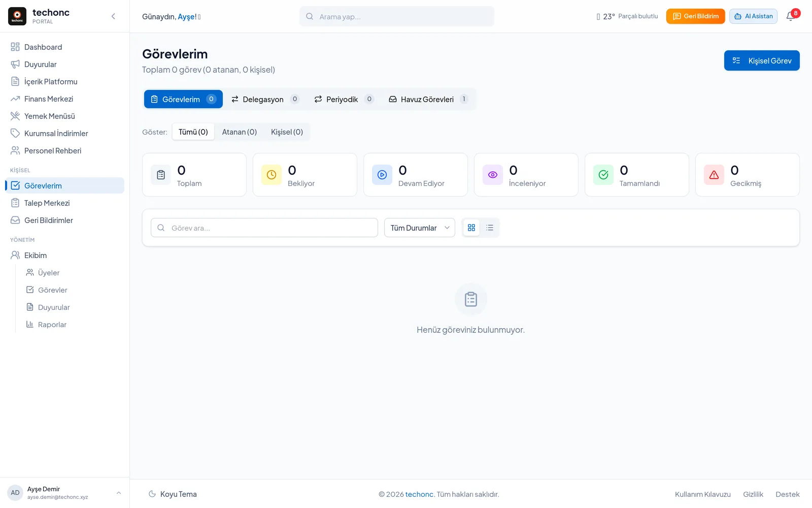Click the Raporlar chart icon

pyautogui.click(x=30, y=325)
